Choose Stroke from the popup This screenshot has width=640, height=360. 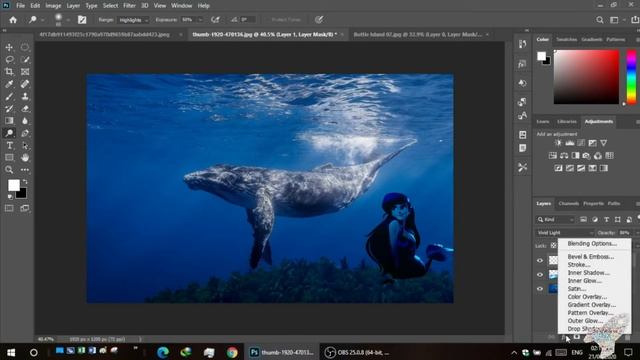pos(579,264)
